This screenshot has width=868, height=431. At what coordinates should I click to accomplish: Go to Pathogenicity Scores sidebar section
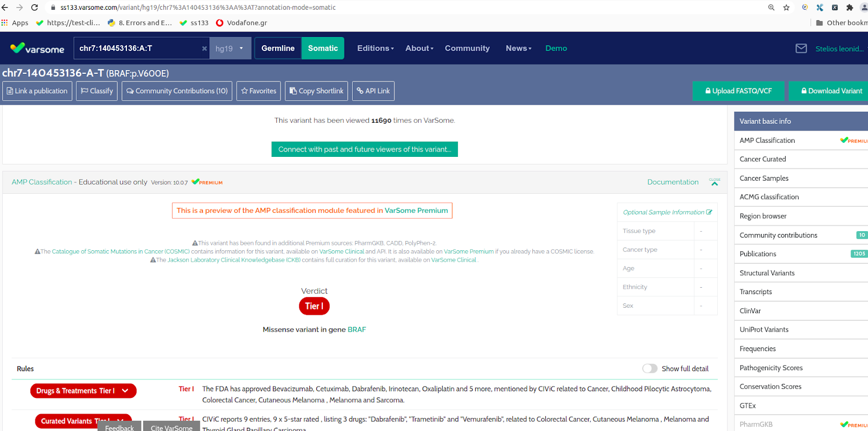point(801,367)
